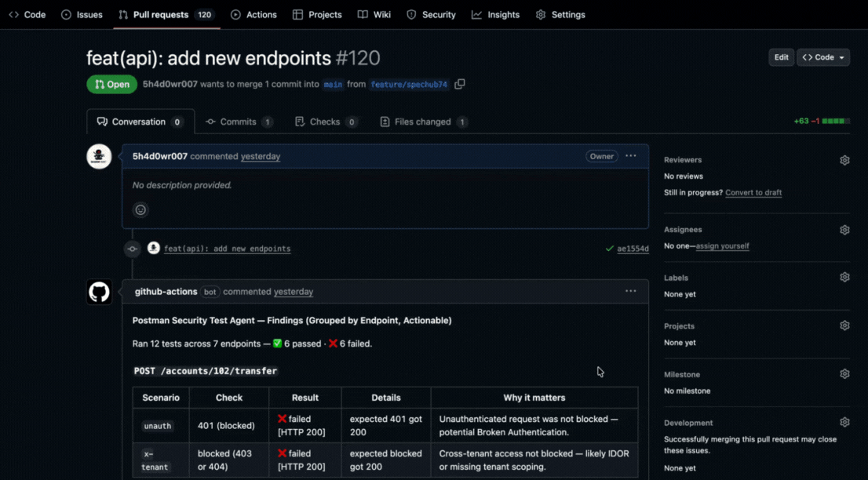Click the 5h4d0wr007 user avatar

click(99, 157)
